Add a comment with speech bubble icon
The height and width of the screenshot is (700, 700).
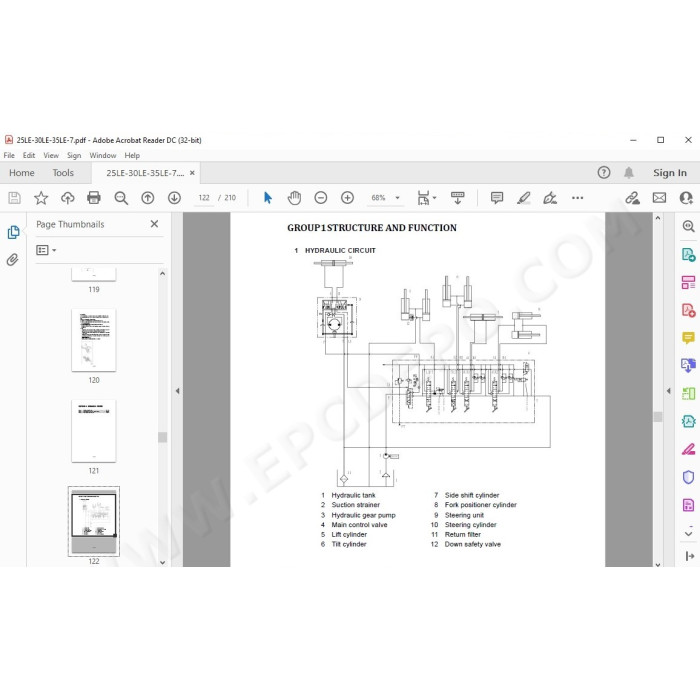(496, 198)
